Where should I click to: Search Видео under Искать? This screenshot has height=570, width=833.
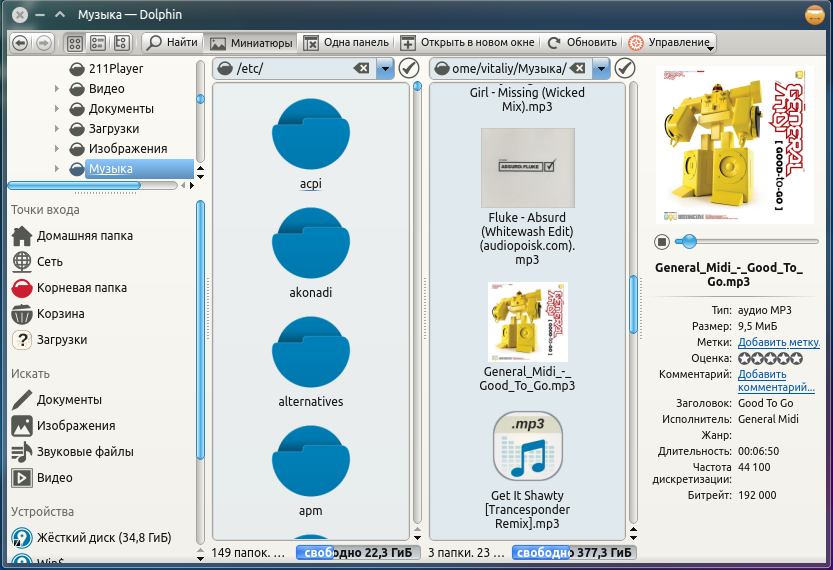(x=42, y=478)
